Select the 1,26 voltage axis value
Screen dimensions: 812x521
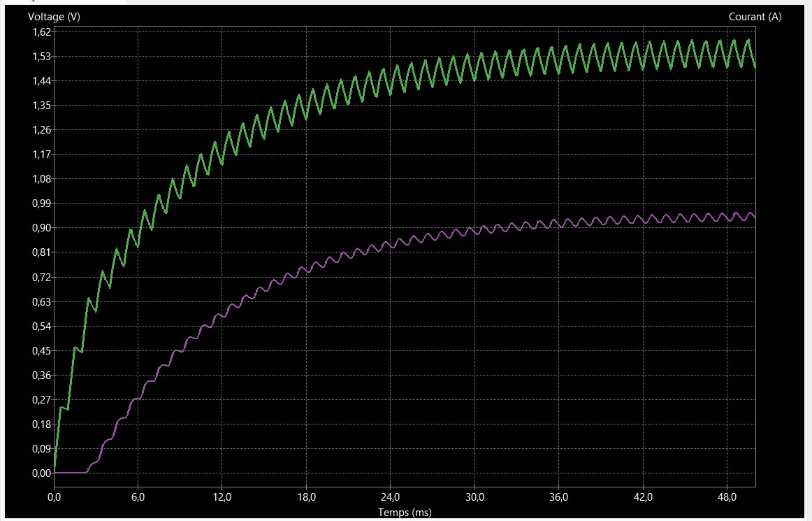click(x=41, y=129)
